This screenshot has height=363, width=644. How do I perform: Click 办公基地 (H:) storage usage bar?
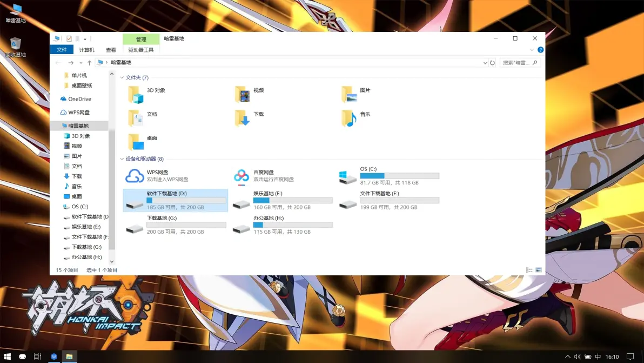coord(293,225)
